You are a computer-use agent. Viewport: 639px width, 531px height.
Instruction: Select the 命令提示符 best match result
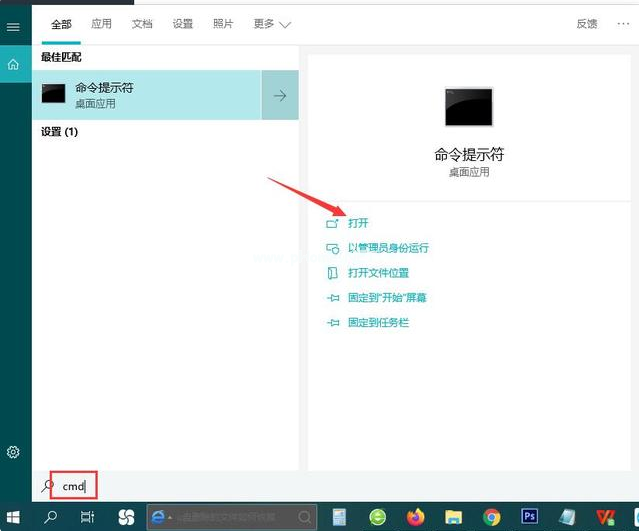(x=150, y=95)
